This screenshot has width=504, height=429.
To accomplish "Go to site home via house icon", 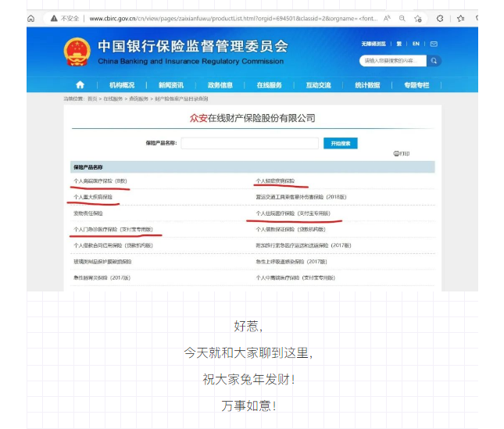I will pyautogui.click(x=80, y=85).
